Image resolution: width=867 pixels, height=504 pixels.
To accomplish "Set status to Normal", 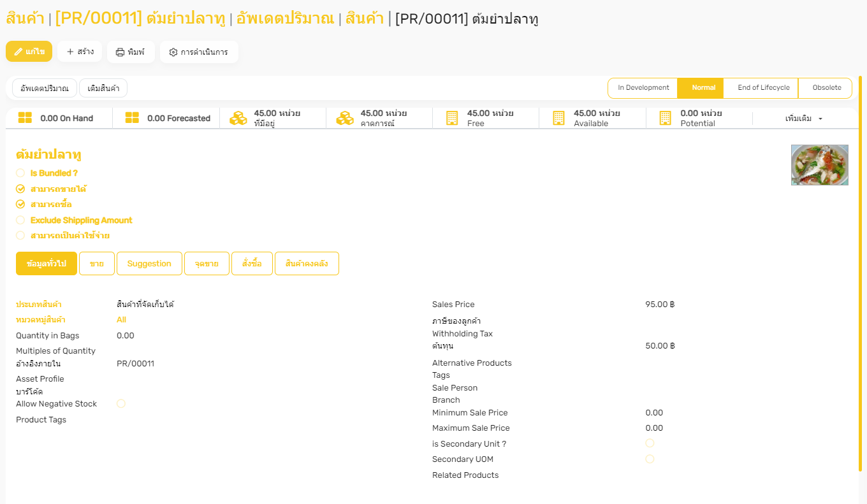I will coord(701,88).
